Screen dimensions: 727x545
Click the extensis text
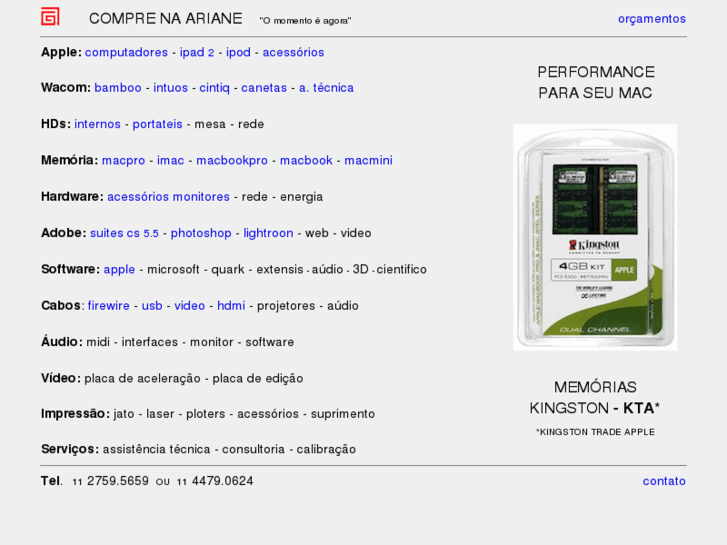point(280,269)
